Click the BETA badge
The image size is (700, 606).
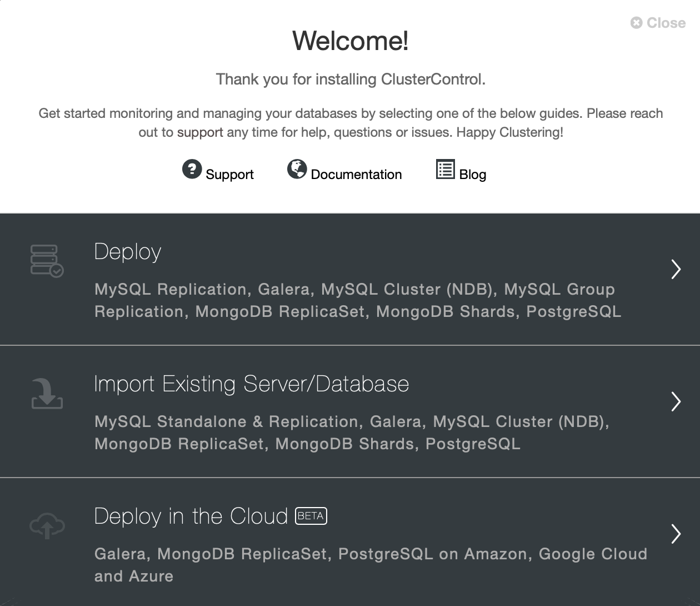311,516
